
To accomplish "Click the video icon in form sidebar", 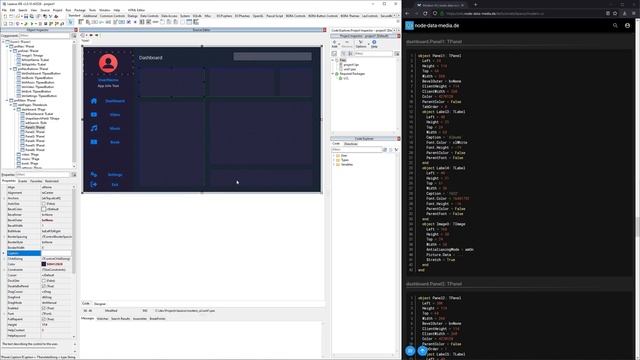I will [94, 115].
